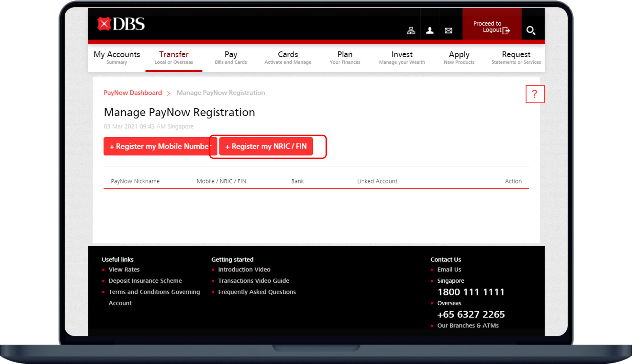This screenshot has height=364, width=632.
Task: Open Transactions Video Guide link
Action: coord(253,281)
